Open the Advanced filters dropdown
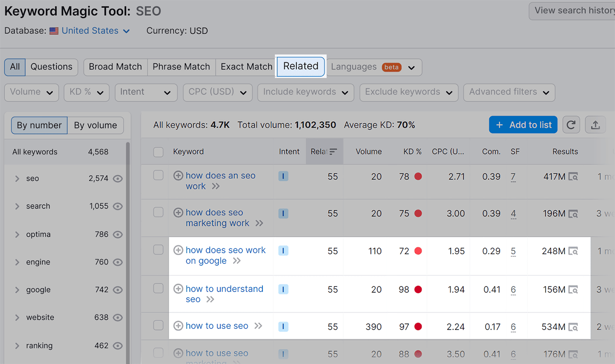The width and height of the screenshot is (615, 364). point(509,92)
